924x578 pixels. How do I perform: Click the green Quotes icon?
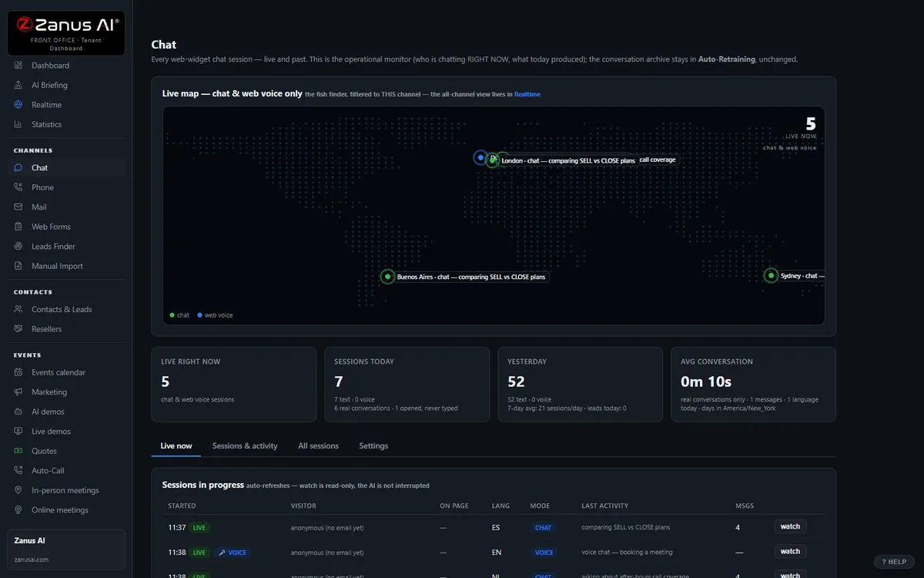[x=18, y=451]
